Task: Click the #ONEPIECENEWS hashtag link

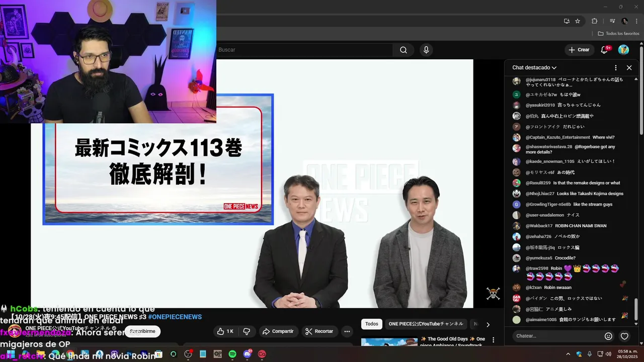Action: [175, 317]
